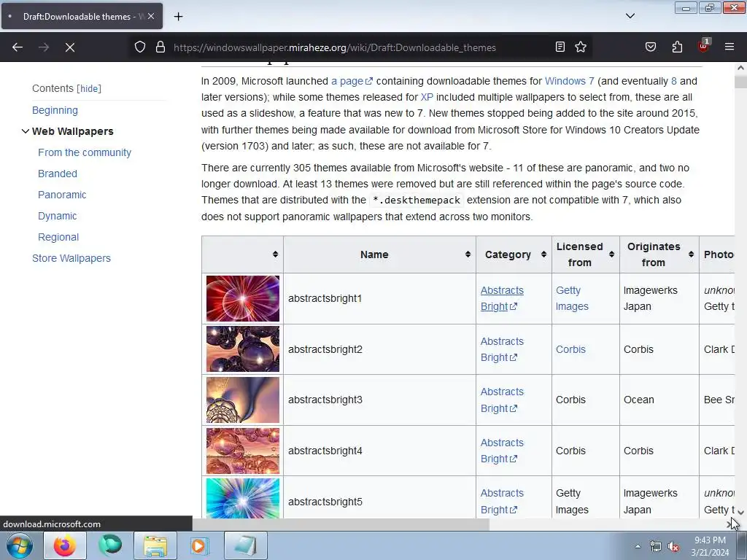Jump to Store Wallpapers section
This screenshot has width=747, height=560.
click(71, 258)
